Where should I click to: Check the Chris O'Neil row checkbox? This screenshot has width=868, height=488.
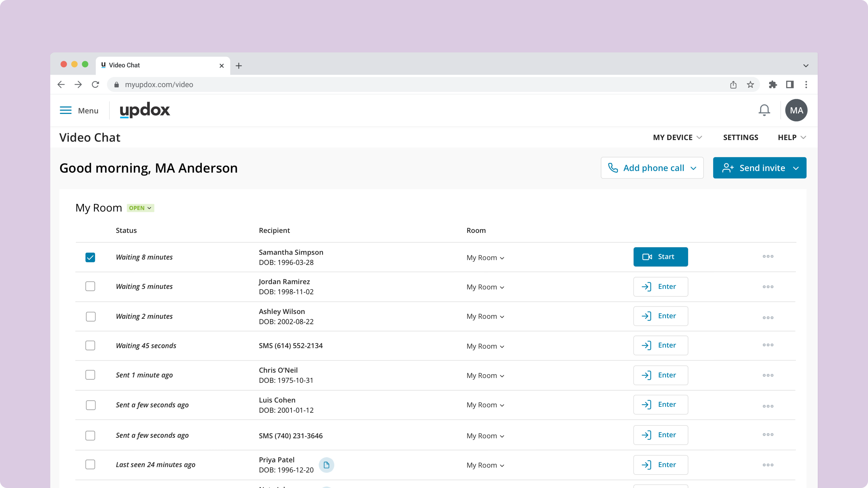90,375
